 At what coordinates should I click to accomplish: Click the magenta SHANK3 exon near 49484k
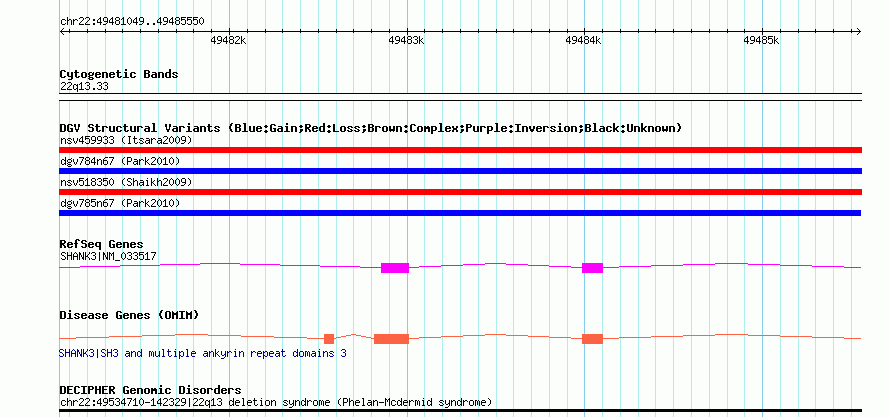tap(593, 268)
